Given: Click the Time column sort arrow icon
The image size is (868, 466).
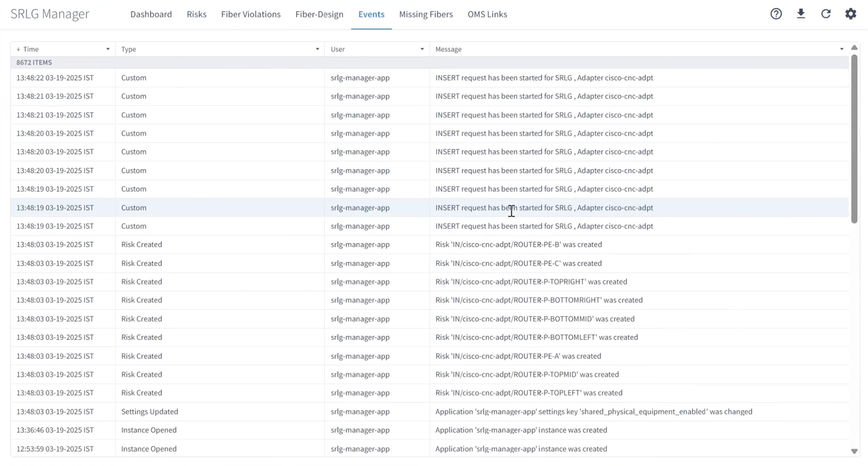Looking at the screenshot, I should tap(18, 49).
